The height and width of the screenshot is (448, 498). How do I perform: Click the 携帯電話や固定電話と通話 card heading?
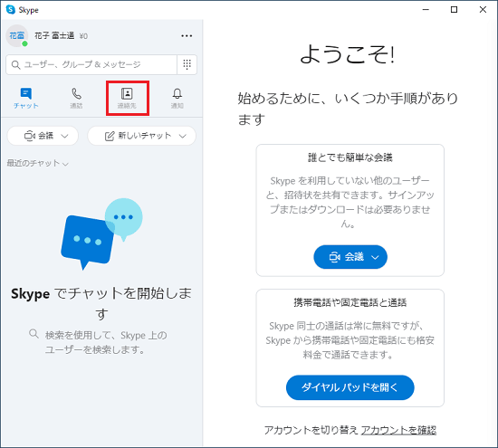350,302
